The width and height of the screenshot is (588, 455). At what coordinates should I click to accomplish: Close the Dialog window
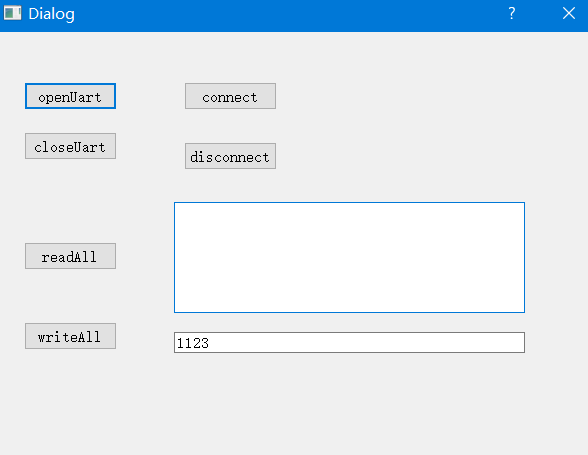tap(569, 14)
